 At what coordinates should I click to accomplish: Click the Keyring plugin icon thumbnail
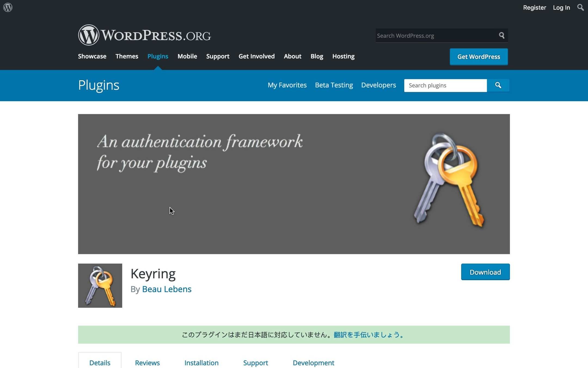100,285
